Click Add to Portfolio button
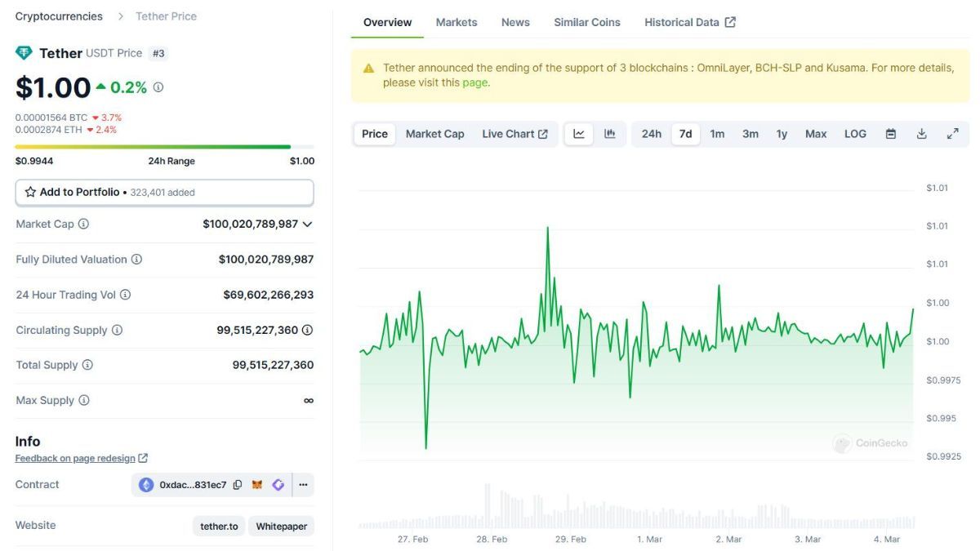 [x=164, y=193]
